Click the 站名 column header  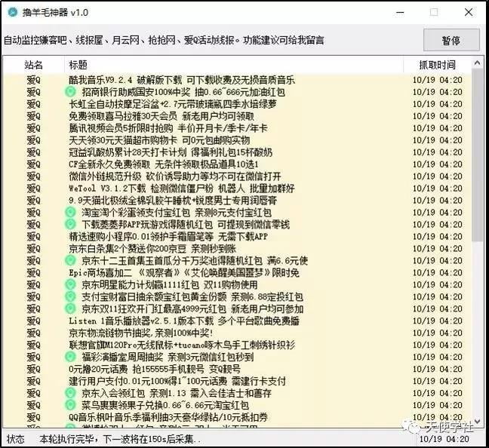[x=34, y=65]
